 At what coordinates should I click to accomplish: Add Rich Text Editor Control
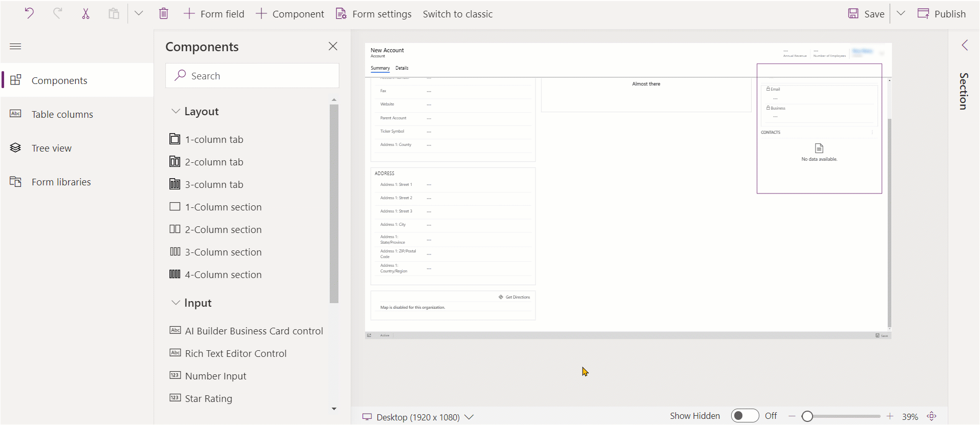(228, 353)
